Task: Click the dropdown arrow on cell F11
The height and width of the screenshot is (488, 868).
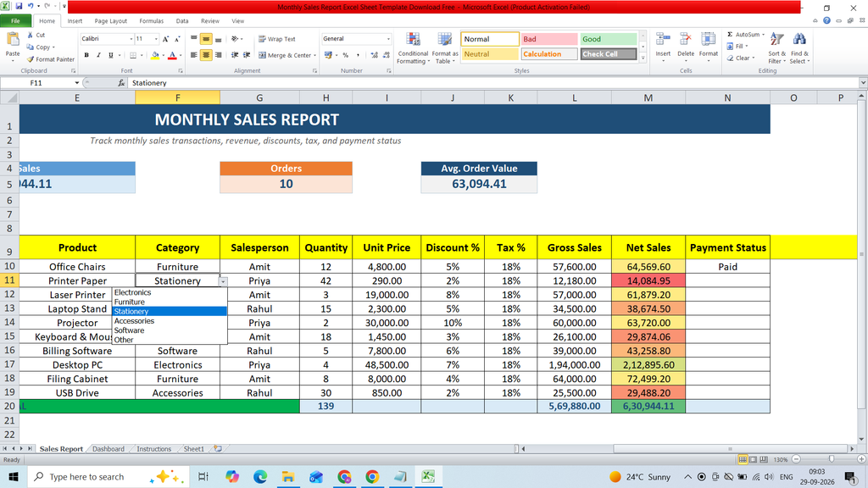Action: click(223, 281)
